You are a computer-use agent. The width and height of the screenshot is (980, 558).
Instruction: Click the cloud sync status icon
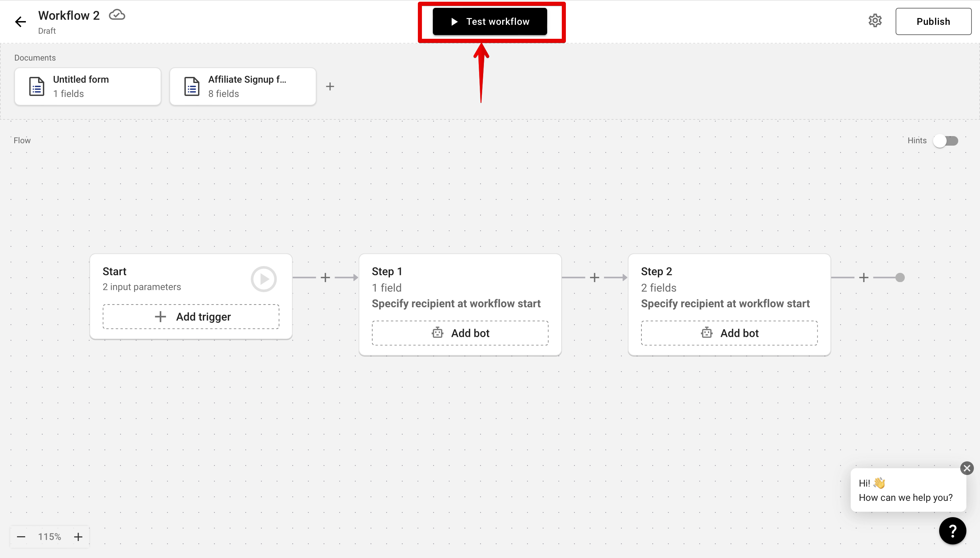pyautogui.click(x=116, y=14)
